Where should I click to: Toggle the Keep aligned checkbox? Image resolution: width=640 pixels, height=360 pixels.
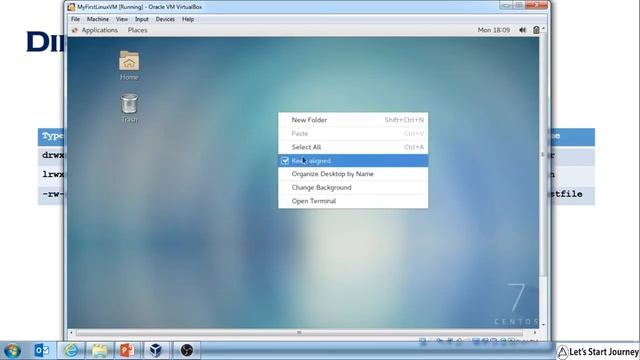[285, 161]
